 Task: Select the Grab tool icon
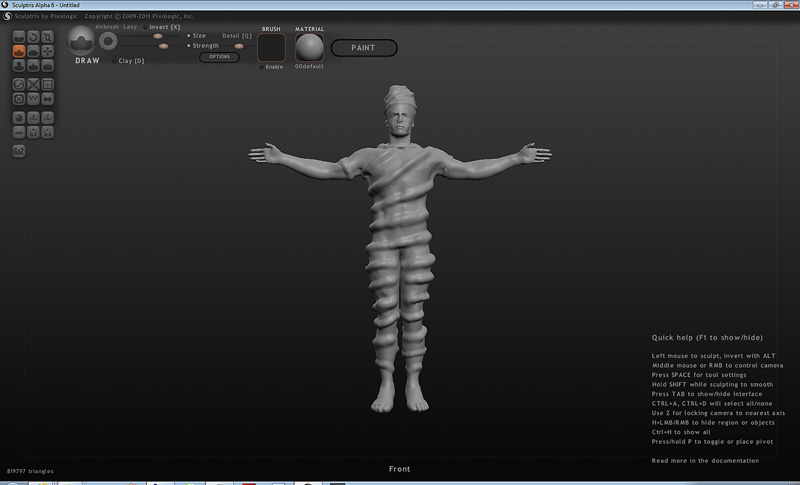49,50
